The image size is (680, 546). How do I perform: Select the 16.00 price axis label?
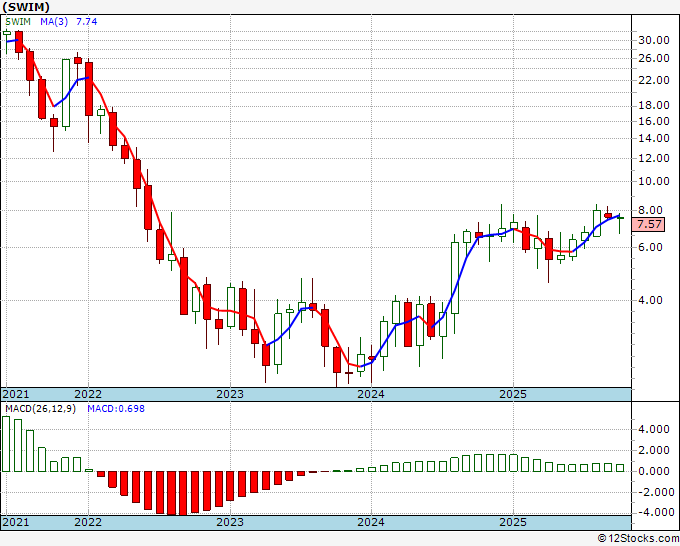654,121
